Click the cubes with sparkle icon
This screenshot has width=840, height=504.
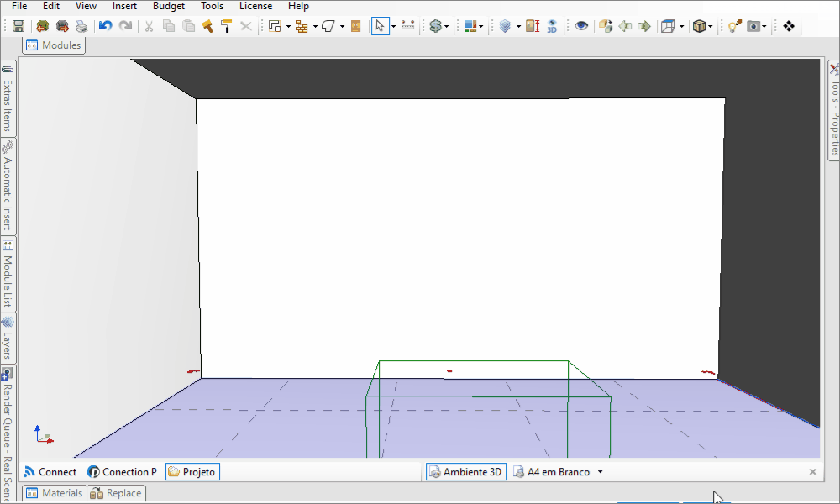click(x=606, y=26)
